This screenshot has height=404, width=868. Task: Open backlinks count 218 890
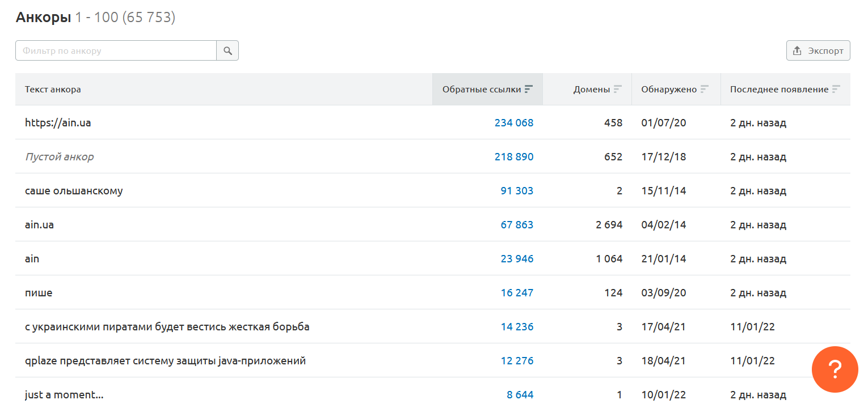[x=514, y=156]
